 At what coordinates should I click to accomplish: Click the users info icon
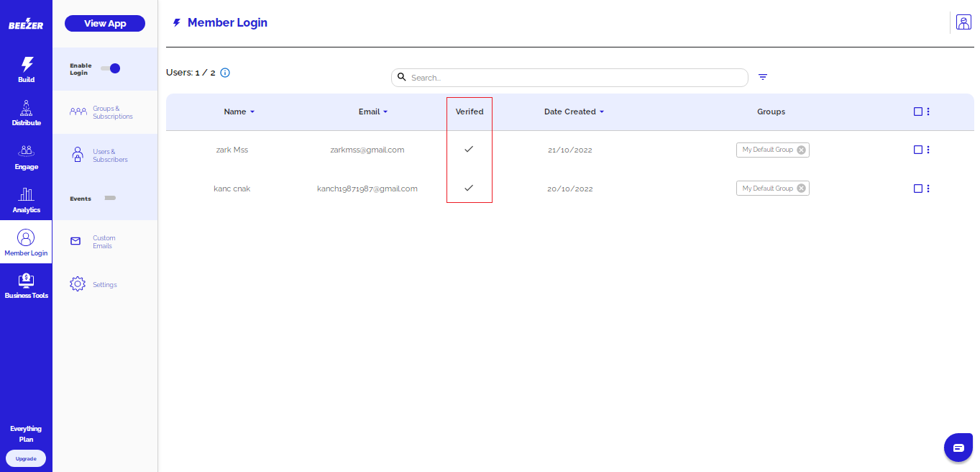(x=225, y=73)
